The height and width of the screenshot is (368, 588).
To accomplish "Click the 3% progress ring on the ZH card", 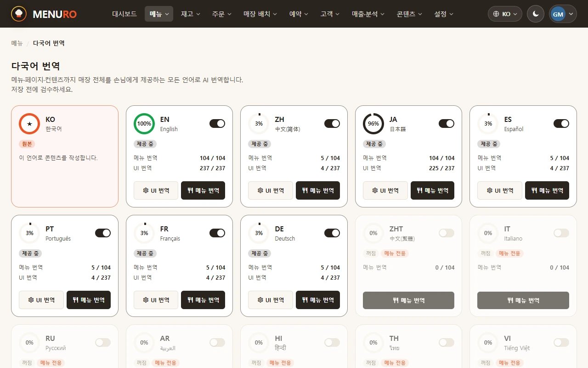I will pyautogui.click(x=259, y=124).
